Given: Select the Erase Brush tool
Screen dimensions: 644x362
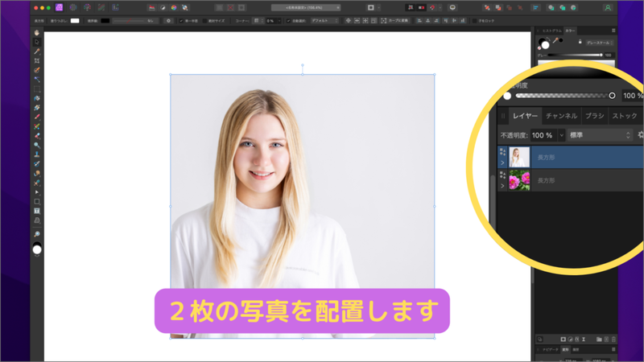Looking at the screenshot, I should [36, 136].
